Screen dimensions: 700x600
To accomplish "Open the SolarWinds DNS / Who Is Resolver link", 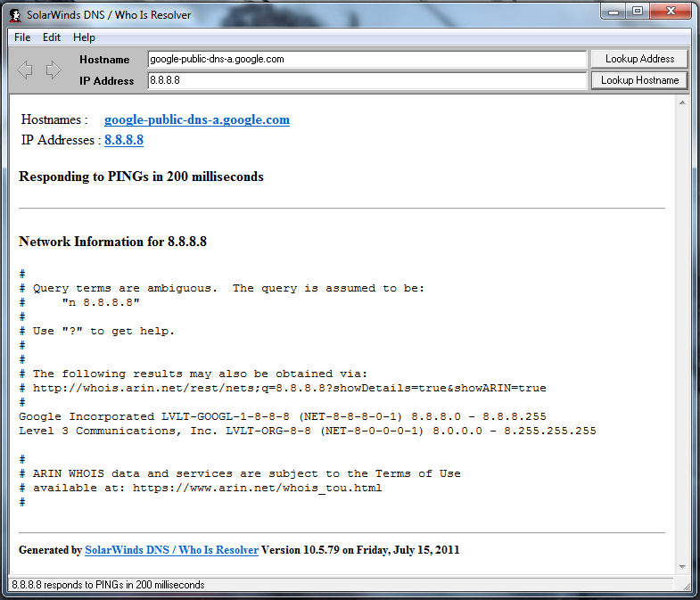I will point(171,550).
